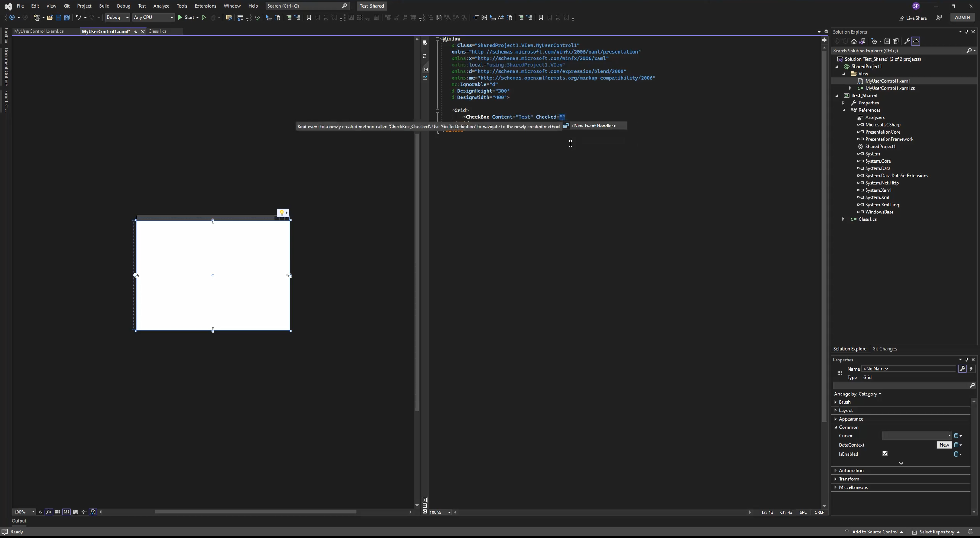This screenshot has height=538, width=980.
Task: Click the Undo icon in toolbar
Action: tap(78, 18)
